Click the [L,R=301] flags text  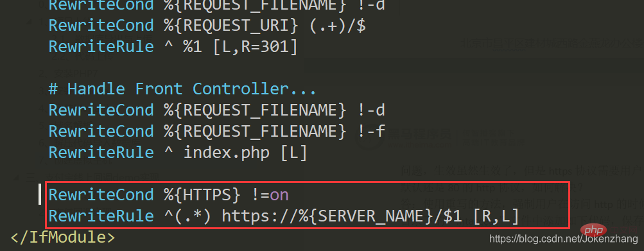click(255, 47)
